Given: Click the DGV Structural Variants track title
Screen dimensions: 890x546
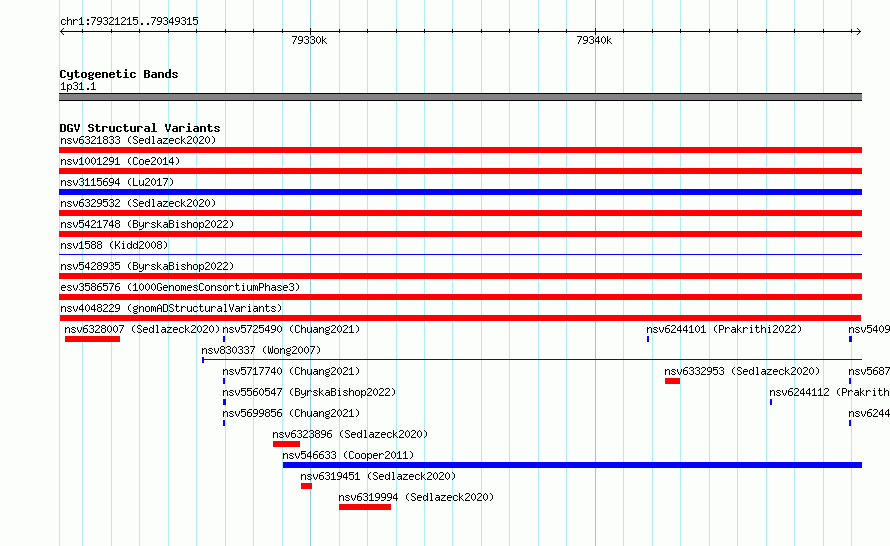Looking at the screenshot, I should [140, 128].
